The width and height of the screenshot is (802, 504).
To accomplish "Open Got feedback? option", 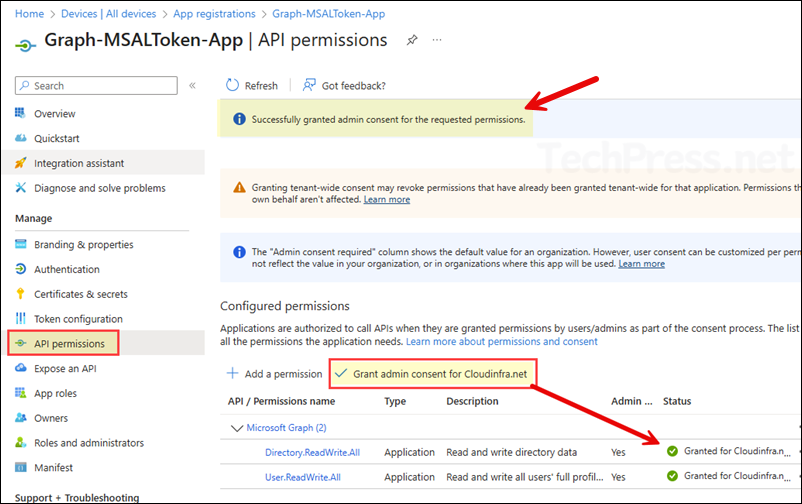I will (x=343, y=86).
